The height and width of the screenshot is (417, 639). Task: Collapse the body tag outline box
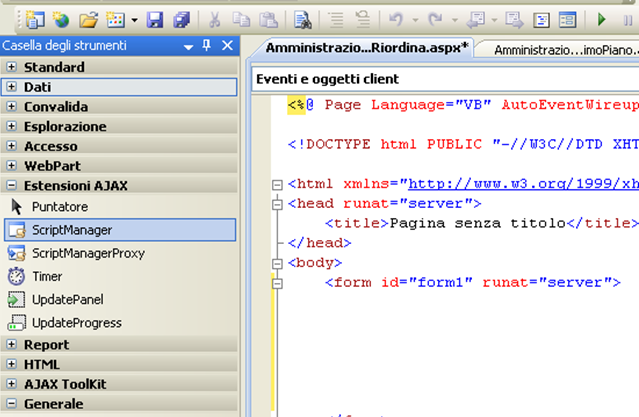pyautogui.click(x=277, y=264)
